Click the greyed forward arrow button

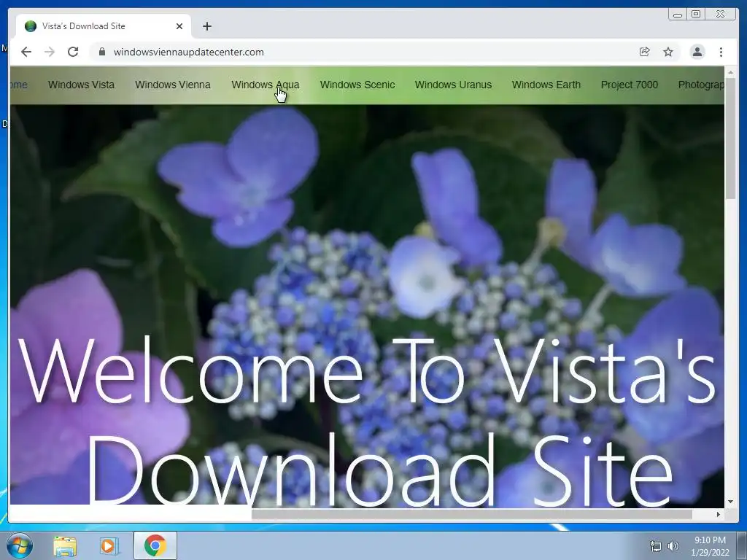50,52
